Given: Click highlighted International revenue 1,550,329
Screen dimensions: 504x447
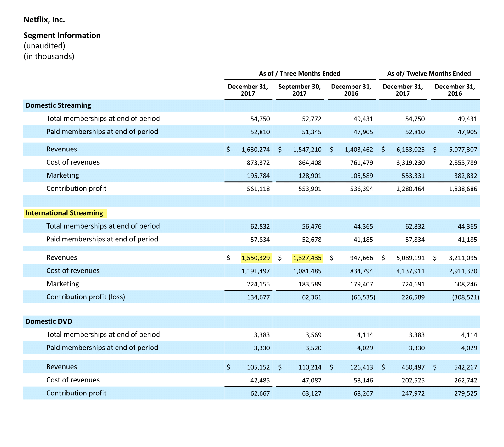Looking at the screenshot, I should [x=256, y=258].
